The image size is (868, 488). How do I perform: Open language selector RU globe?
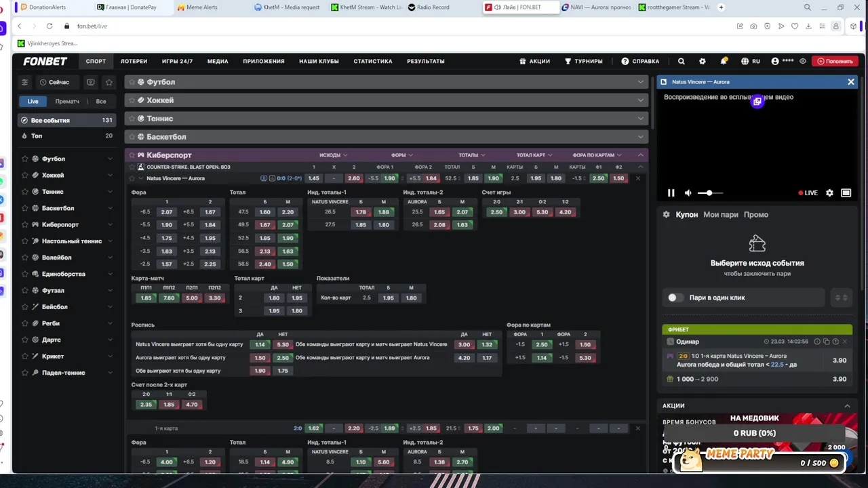tap(750, 61)
